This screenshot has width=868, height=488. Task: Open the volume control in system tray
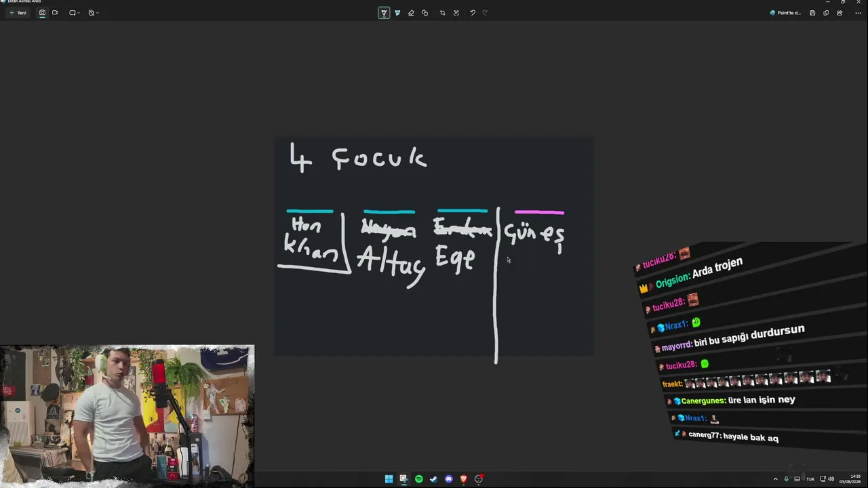831,479
